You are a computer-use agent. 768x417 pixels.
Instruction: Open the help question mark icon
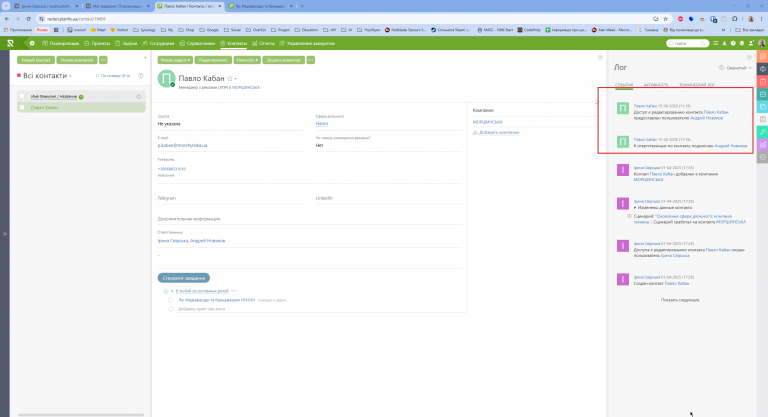coord(733,43)
